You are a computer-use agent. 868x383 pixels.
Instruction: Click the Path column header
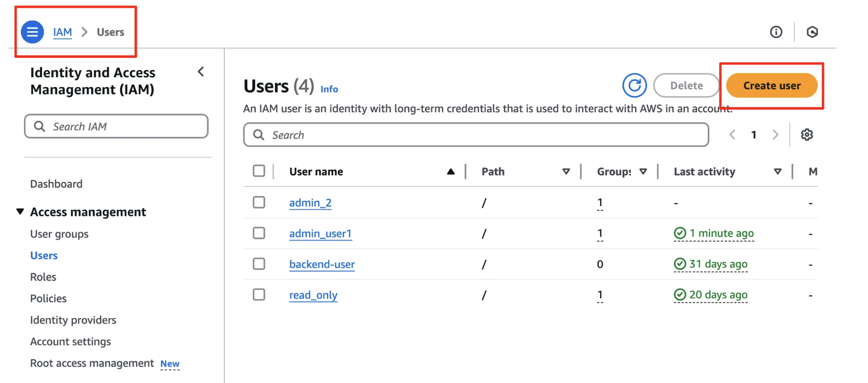click(x=493, y=171)
